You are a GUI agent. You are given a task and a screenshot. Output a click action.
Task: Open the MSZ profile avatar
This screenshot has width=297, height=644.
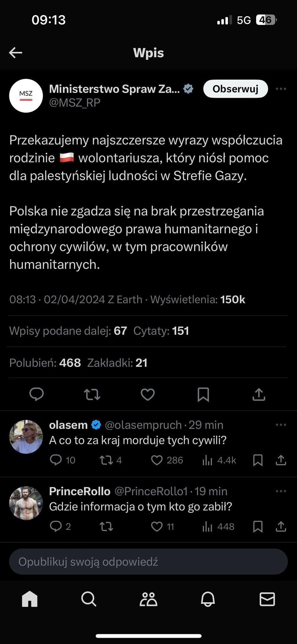coord(26,96)
